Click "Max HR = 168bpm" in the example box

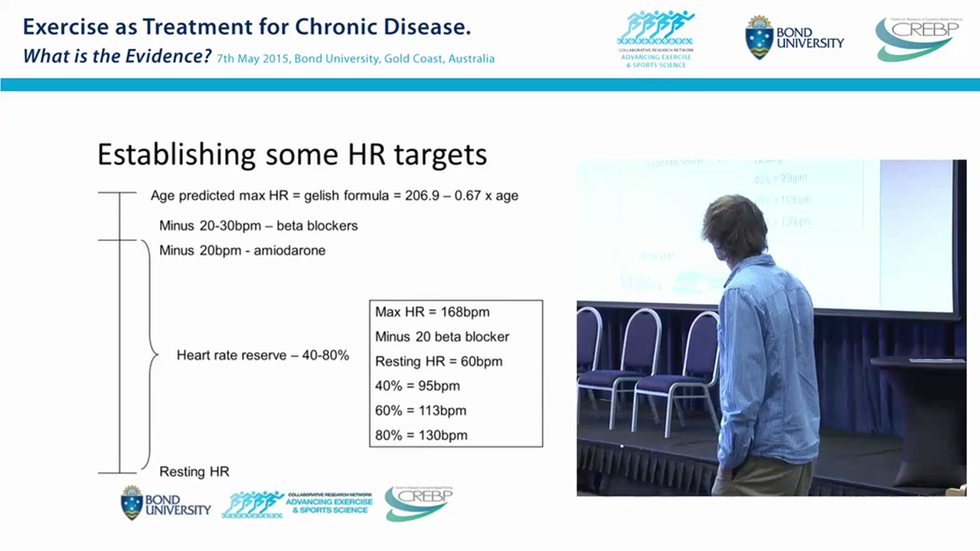(x=432, y=312)
